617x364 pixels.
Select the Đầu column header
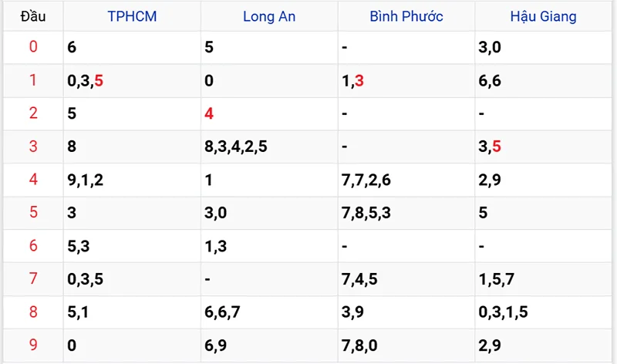33,16
